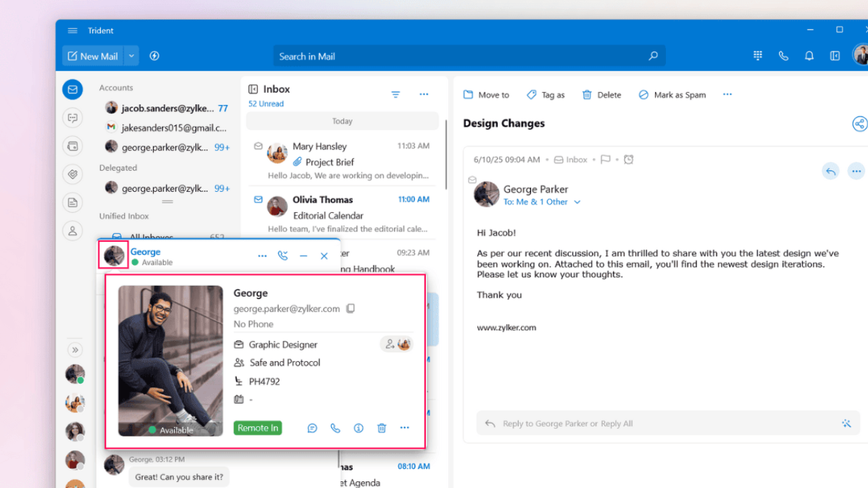The width and height of the screenshot is (868, 488).
Task: Click the trash icon in George's contact card
Action: pos(382,428)
